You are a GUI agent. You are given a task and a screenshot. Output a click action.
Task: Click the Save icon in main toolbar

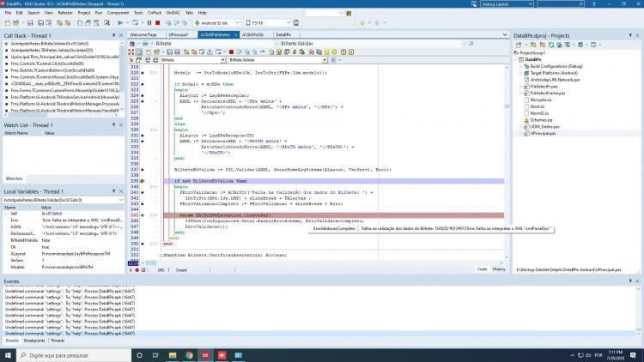pyautogui.click(x=30, y=23)
